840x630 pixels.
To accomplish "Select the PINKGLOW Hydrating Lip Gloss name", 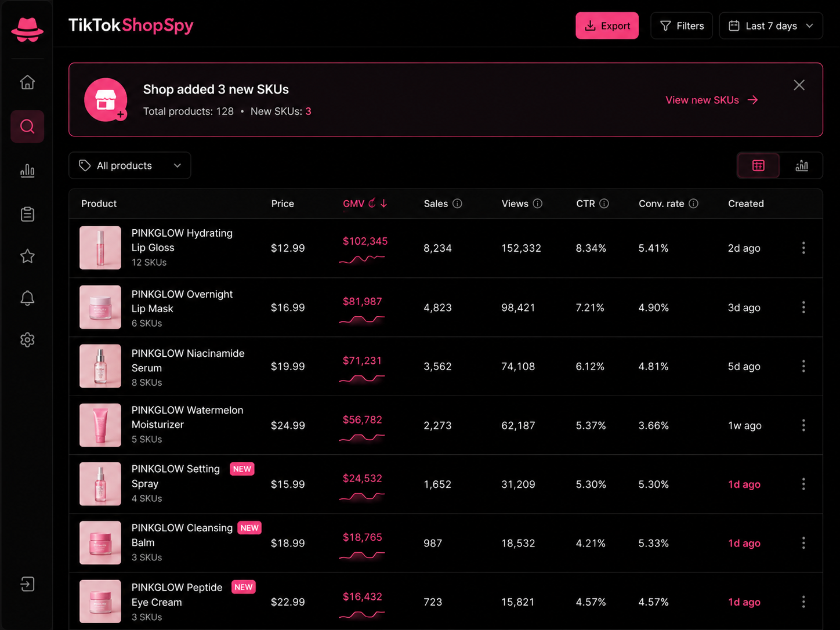I will point(182,240).
